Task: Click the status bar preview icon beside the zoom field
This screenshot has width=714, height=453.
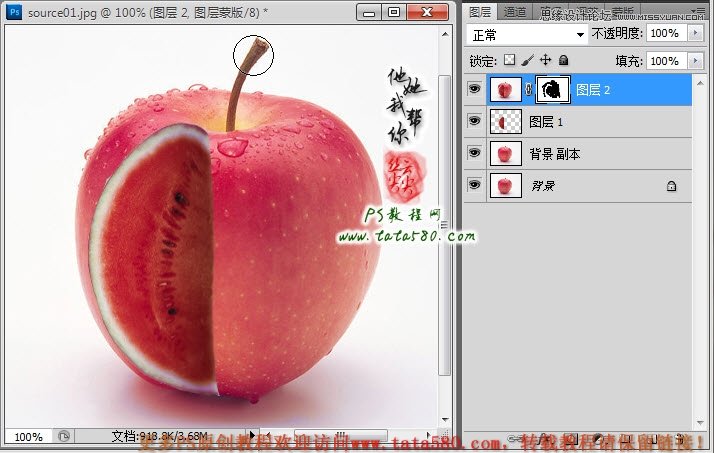Action: [64, 436]
